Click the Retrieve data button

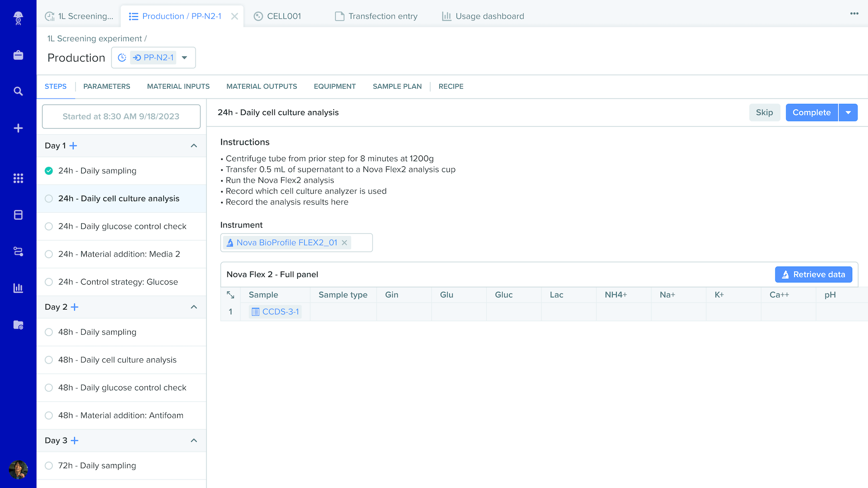pyautogui.click(x=813, y=275)
